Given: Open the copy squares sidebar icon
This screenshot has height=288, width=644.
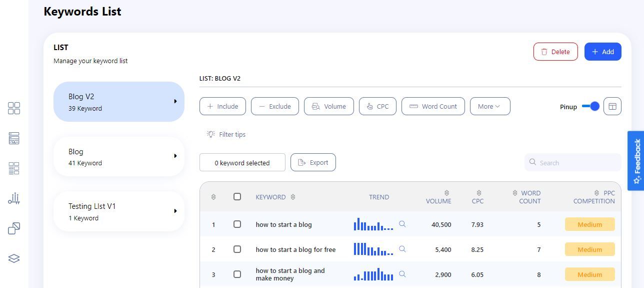Looking at the screenshot, I should point(14,228).
